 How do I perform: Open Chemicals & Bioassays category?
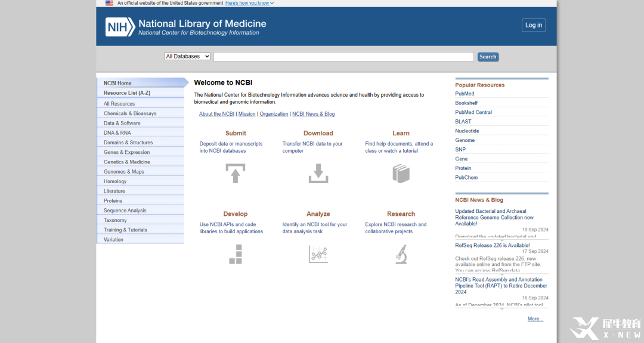point(141,113)
